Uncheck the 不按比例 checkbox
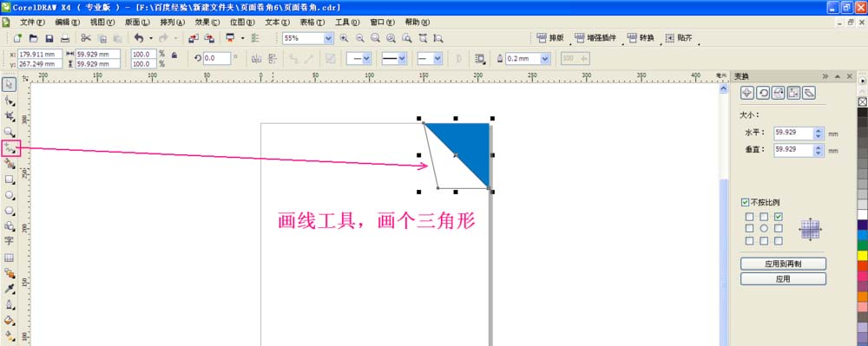The image size is (868, 346). click(745, 202)
